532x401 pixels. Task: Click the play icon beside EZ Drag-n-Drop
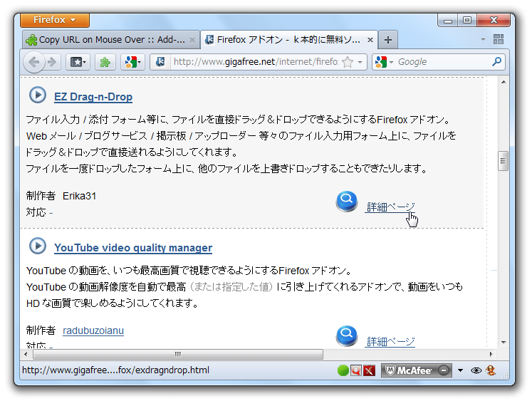pyautogui.click(x=37, y=95)
